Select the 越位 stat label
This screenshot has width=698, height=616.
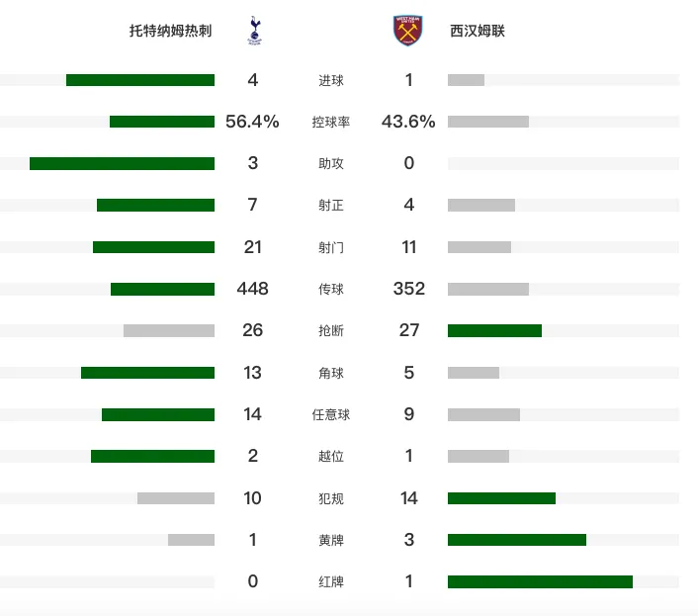(331, 456)
